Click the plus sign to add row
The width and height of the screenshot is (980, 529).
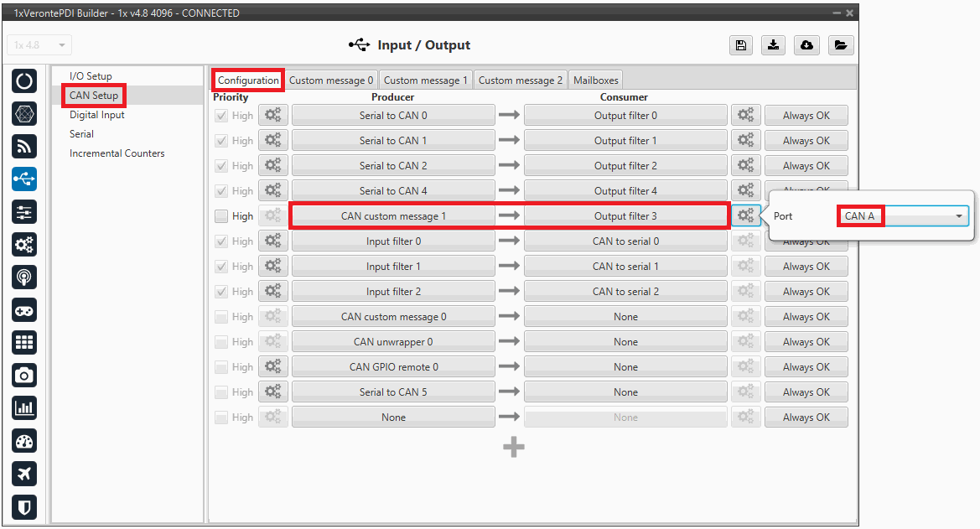click(x=514, y=448)
